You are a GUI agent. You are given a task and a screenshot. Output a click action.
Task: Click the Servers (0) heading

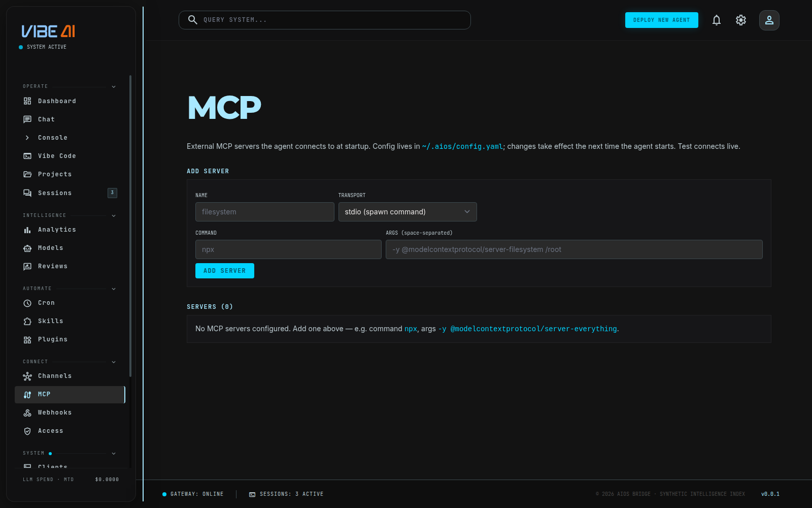[210, 307]
